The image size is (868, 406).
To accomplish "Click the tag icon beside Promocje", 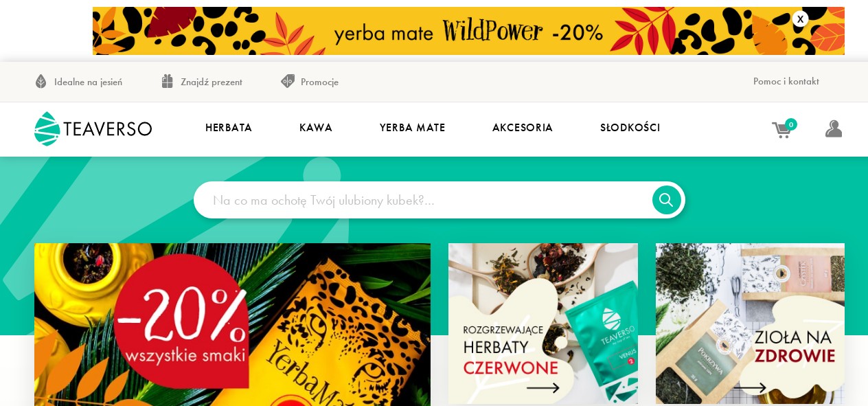I will pyautogui.click(x=288, y=81).
